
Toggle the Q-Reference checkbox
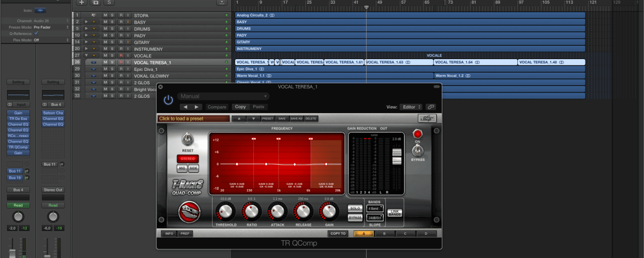coord(36,33)
